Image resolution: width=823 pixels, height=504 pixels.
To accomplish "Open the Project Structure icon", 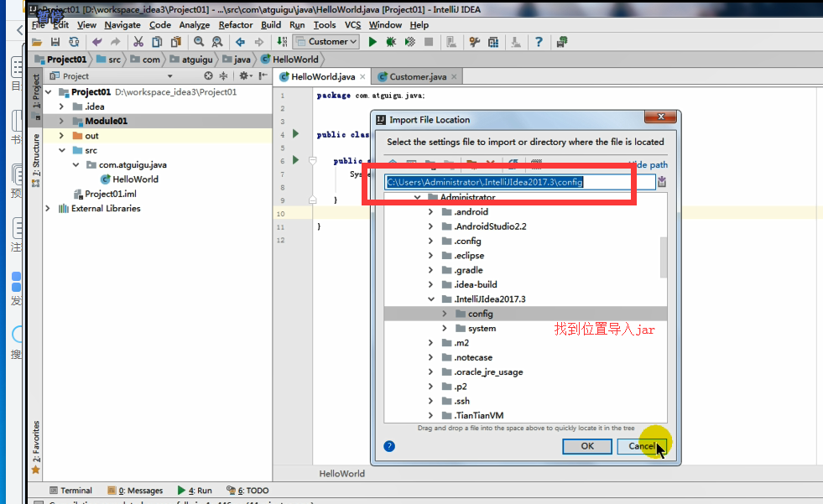I will point(493,42).
